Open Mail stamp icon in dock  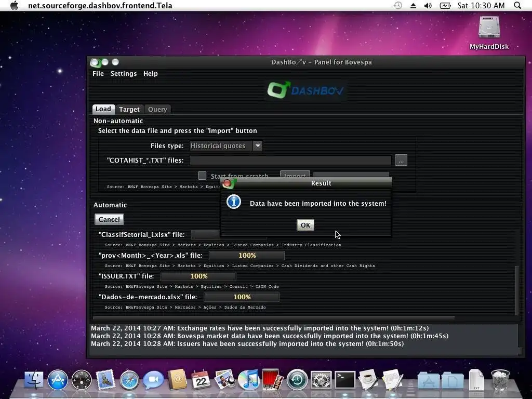(105, 380)
